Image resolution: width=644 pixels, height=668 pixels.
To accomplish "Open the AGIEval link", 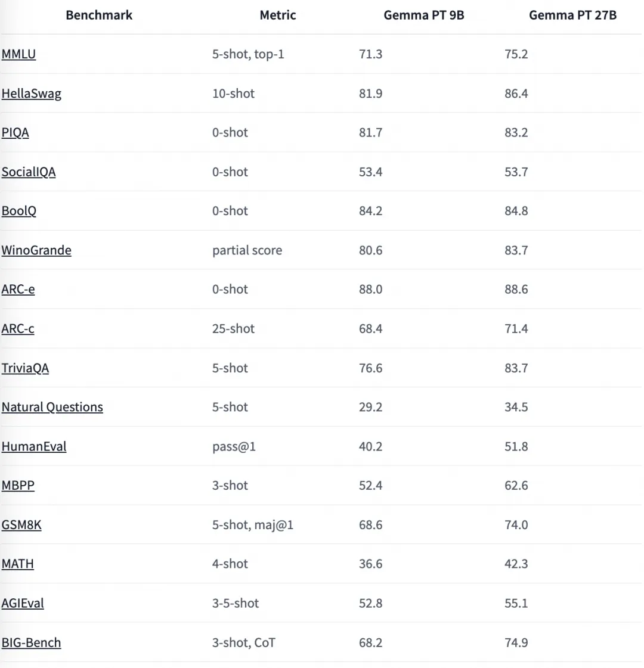I will [23, 603].
